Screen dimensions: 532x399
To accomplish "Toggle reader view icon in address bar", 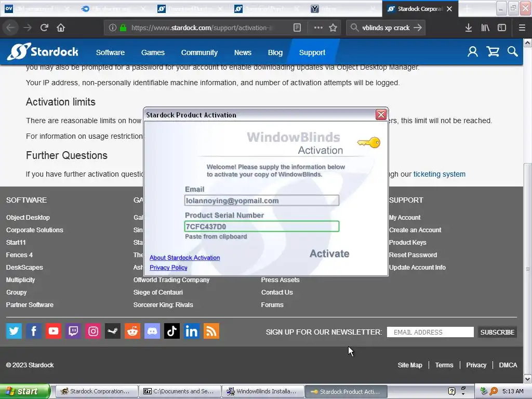I will tap(297, 28).
